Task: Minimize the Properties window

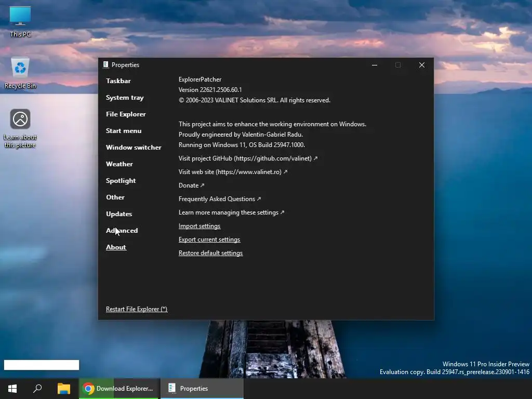Action: click(x=375, y=65)
